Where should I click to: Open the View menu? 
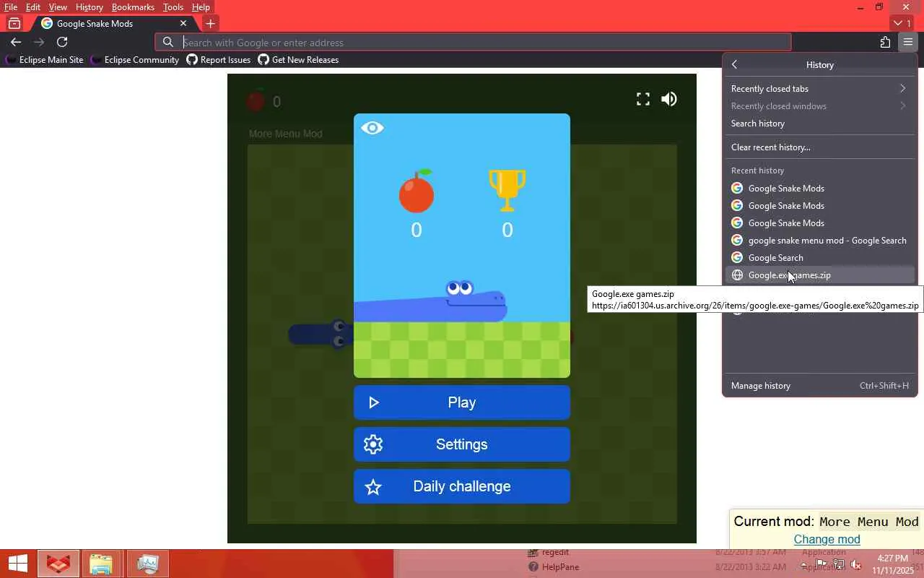point(58,7)
